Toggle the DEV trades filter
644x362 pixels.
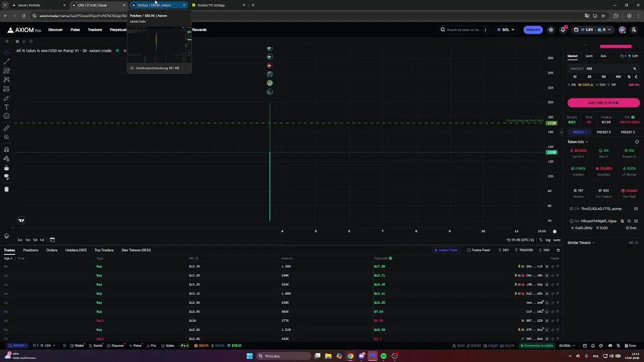[504, 250]
